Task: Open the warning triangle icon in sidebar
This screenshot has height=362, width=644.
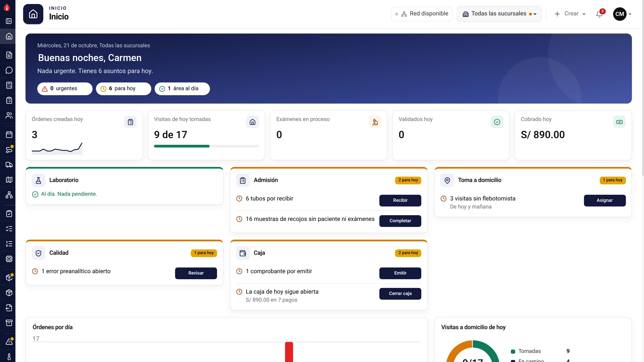Action: (x=9, y=342)
